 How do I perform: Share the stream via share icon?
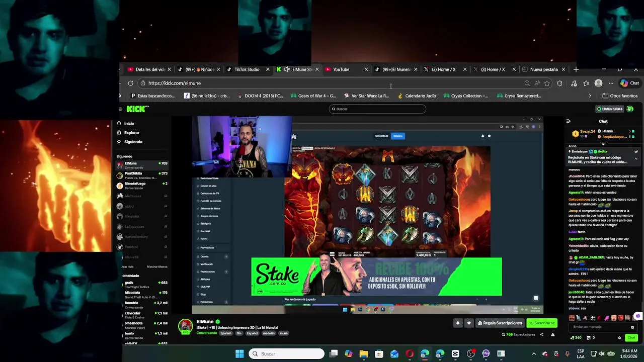(x=542, y=334)
